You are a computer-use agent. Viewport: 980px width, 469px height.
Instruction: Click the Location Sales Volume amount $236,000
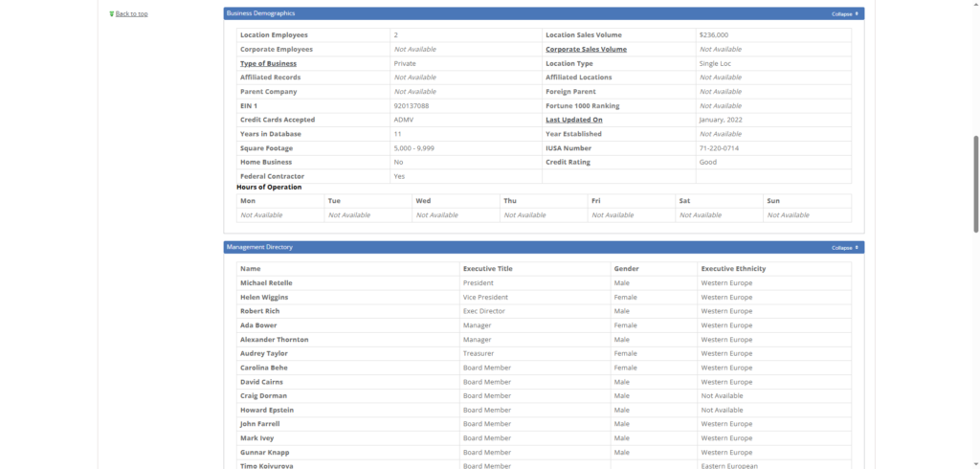[x=714, y=35]
